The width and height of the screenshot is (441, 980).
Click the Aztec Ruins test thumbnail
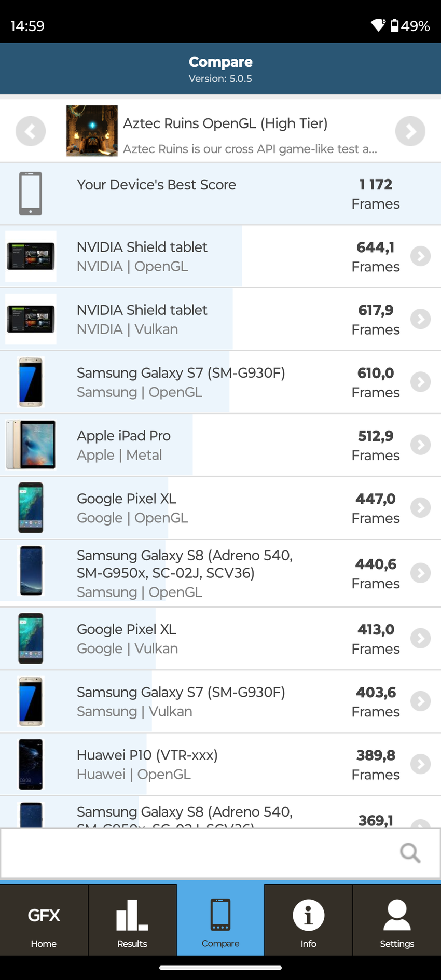point(92,131)
